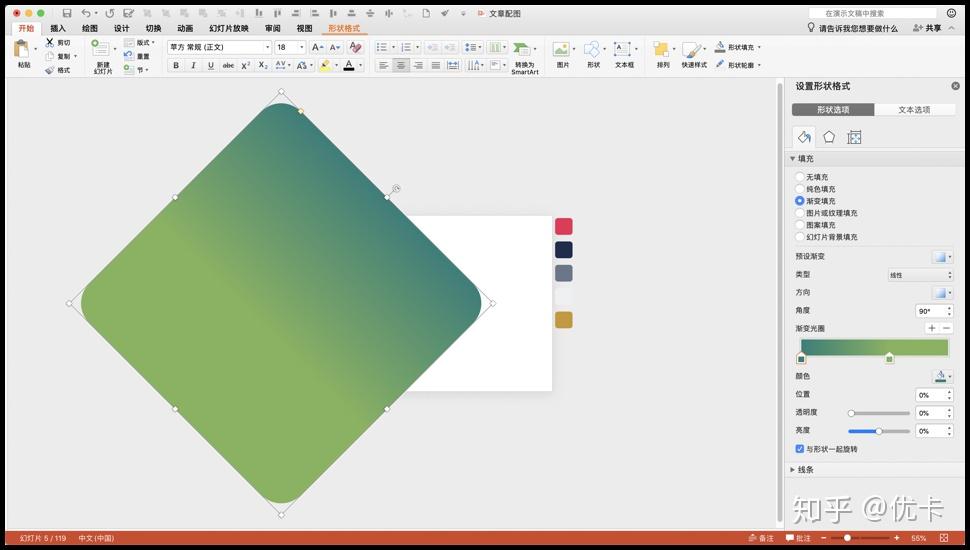Open the gradient Type (类型) dropdown
Screen dimensions: 970x550
tap(921, 275)
